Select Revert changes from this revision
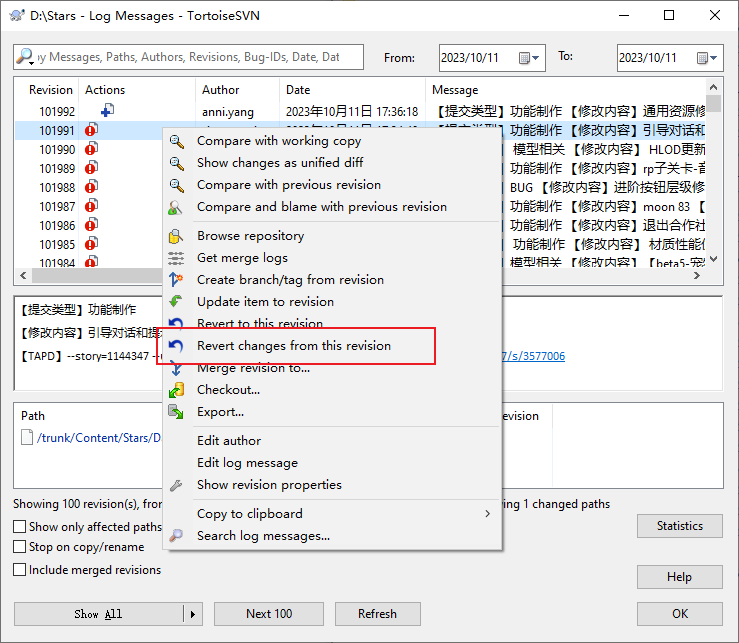The height and width of the screenshot is (643, 739). (x=294, y=346)
